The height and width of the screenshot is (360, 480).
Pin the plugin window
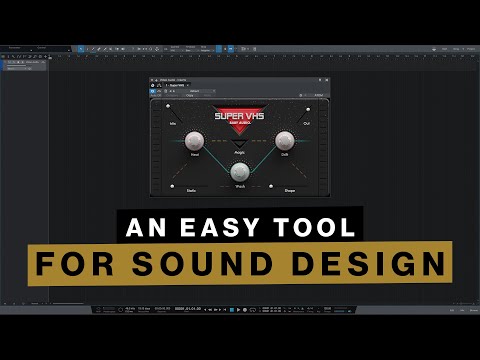point(320,80)
